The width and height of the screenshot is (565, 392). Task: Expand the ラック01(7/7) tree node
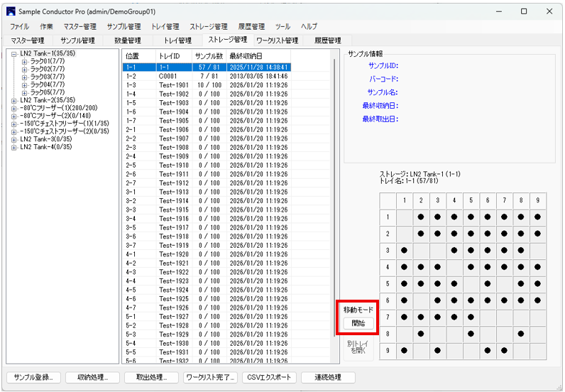(x=24, y=61)
